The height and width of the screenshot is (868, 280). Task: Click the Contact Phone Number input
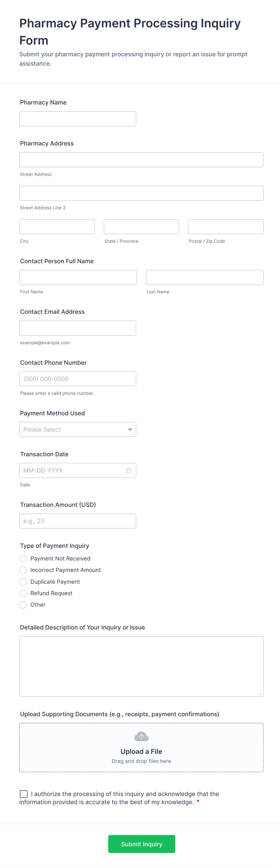pyautogui.click(x=77, y=379)
